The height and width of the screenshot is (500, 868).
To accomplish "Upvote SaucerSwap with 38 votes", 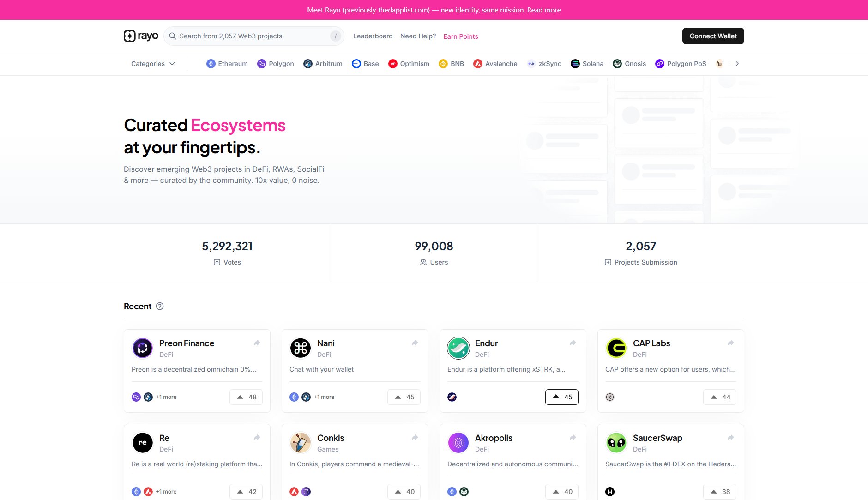I will pyautogui.click(x=720, y=492).
